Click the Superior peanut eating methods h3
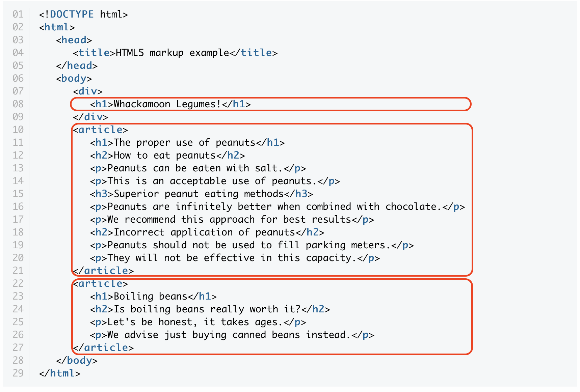580x392 pixels. click(x=202, y=194)
